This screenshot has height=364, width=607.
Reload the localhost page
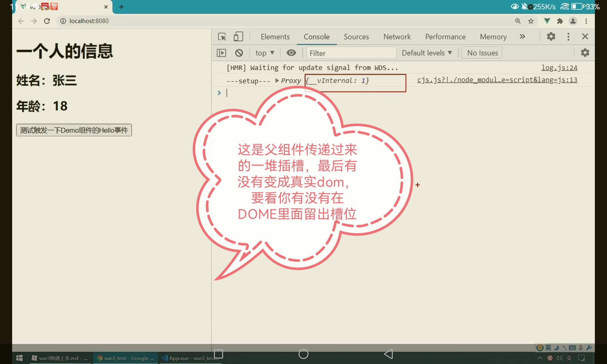point(47,21)
